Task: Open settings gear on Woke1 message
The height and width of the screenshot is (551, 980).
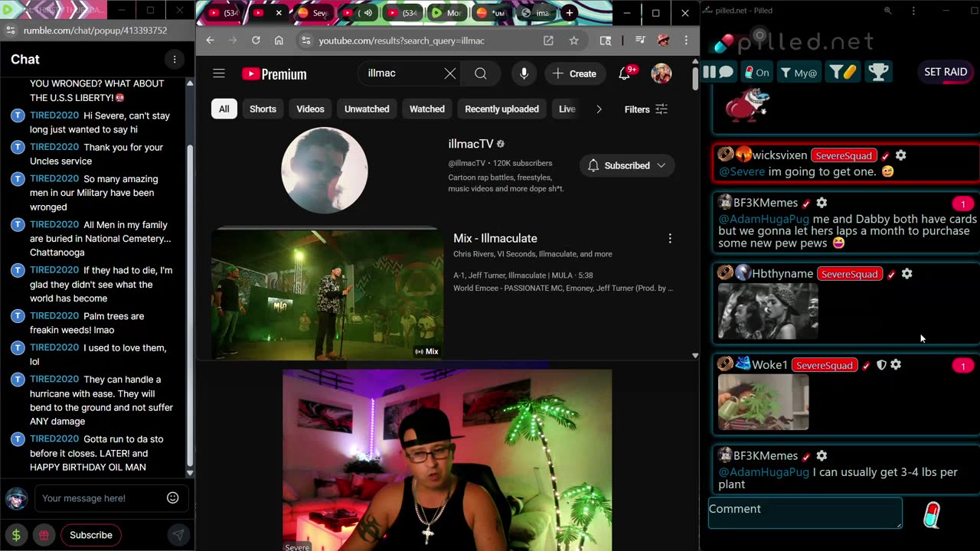Action: click(x=896, y=365)
